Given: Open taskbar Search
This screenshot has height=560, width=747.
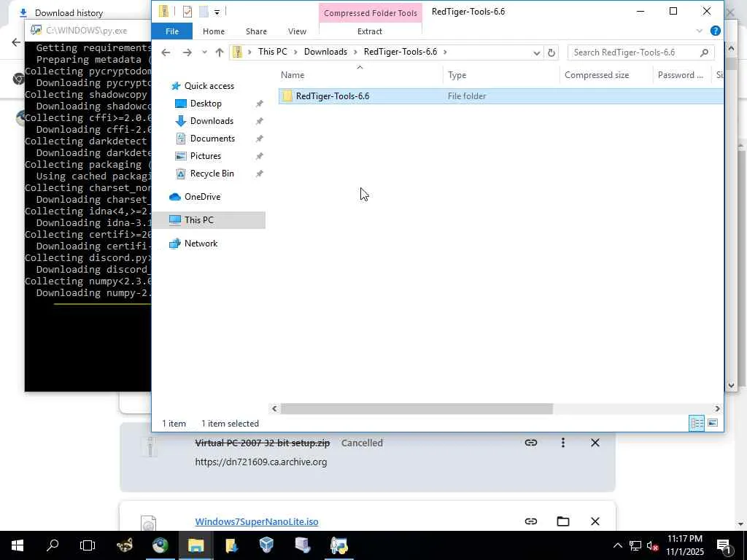Looking at the screenshot, I should 53,545.
